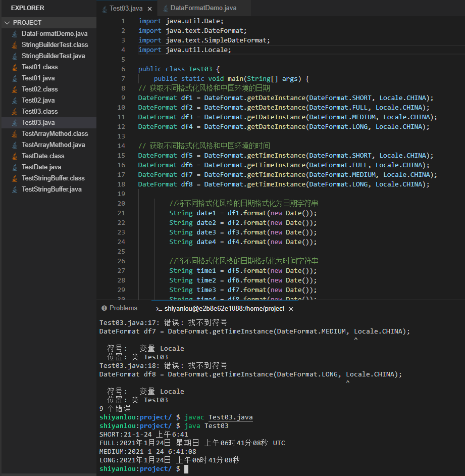This screenshot has height=476, width=465.
Task: Click the 'Test03.java:17' error message in terminal
Action: coord(164,322)
